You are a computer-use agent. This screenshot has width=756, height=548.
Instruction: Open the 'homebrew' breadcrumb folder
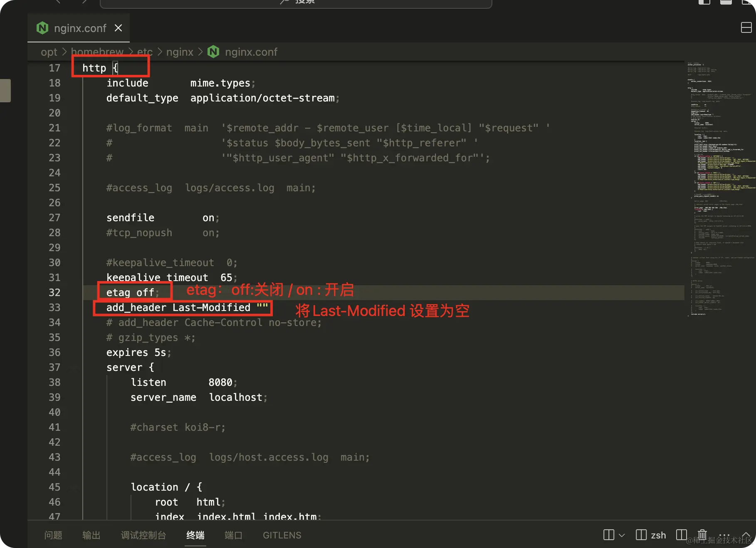[x=97, y=52]
